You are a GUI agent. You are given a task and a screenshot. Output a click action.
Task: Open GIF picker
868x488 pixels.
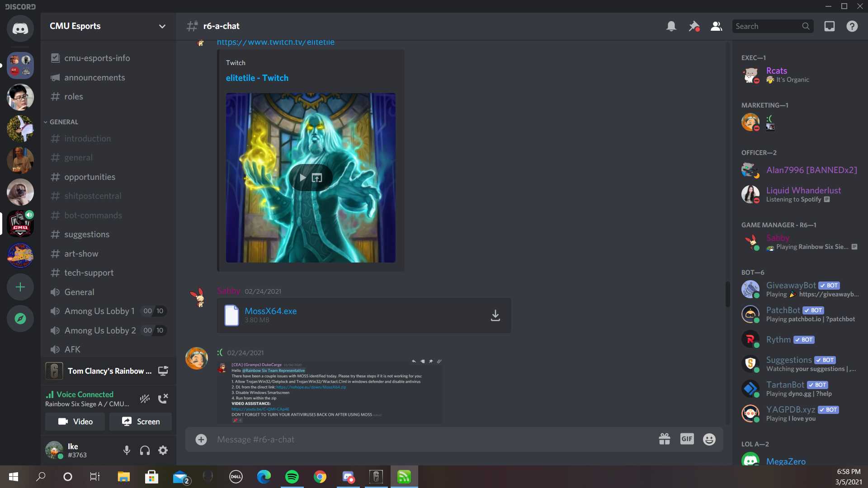click(687, 439)
